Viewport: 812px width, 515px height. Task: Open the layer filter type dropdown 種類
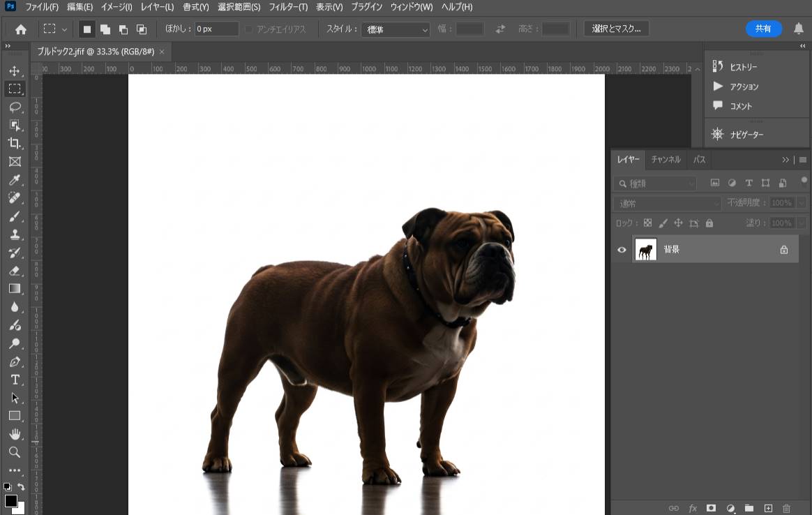pos(655,184)
